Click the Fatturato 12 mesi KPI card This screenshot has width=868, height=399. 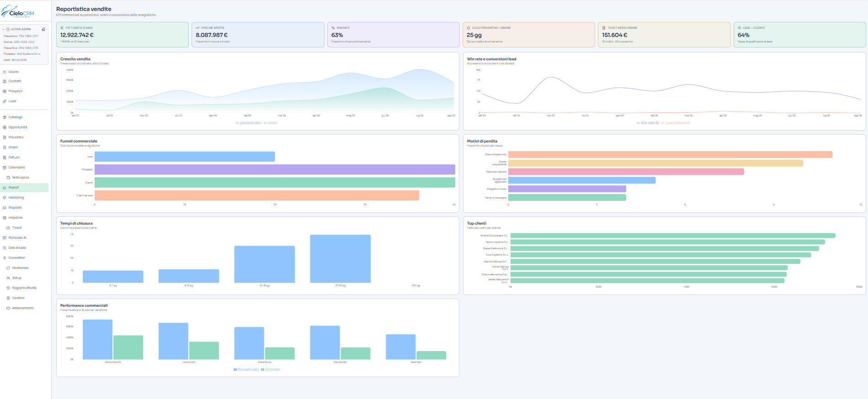coord(122,35)
